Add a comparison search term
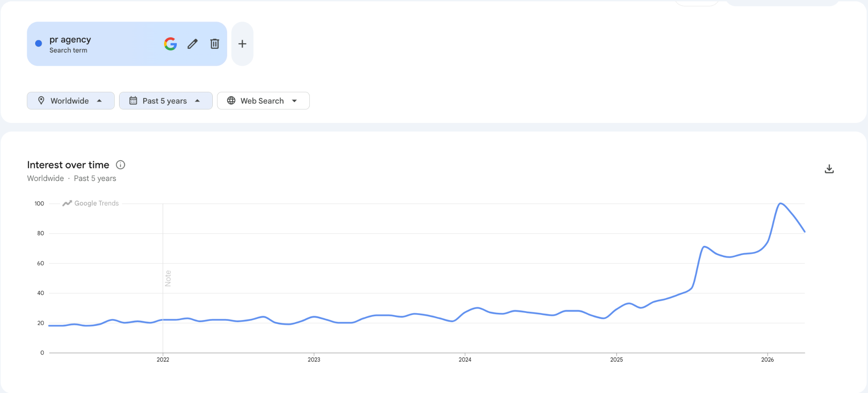Image resolution: width=868 pixels, height=393 pixels. 242,44
